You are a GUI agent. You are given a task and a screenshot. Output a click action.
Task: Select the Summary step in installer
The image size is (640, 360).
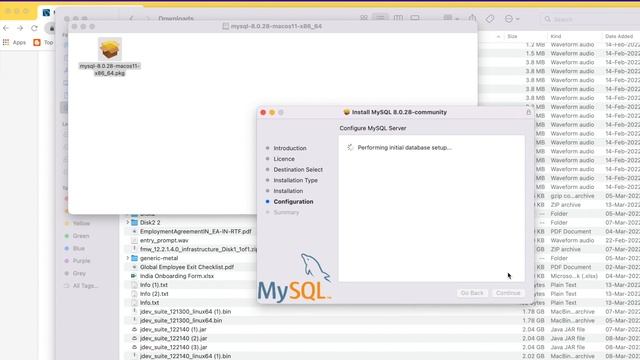click(286, 212)
